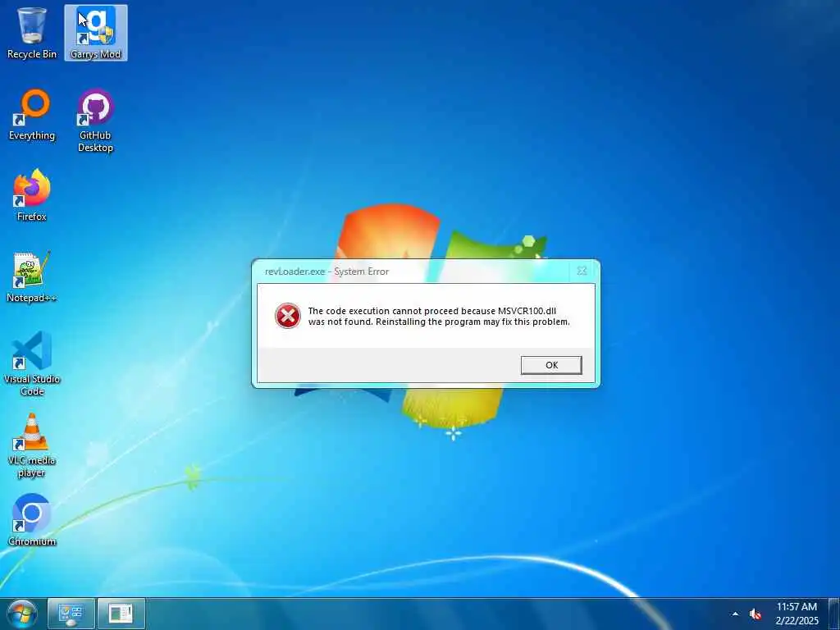The height and width of the screenshot is (630, 840).
Task: Select the Chromium desktop shortcut
Action: click(x=32, y=519)
